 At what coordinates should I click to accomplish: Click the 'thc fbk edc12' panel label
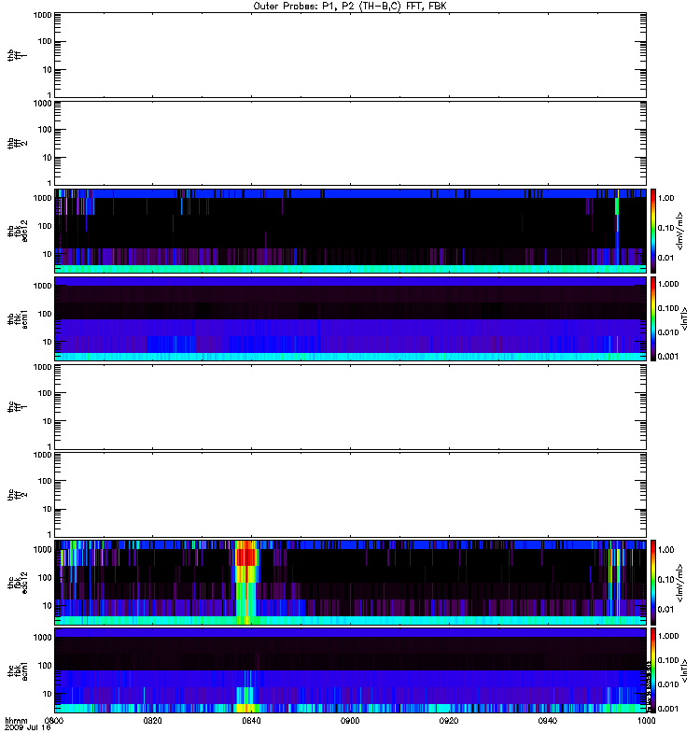click(x=17, y=582)
